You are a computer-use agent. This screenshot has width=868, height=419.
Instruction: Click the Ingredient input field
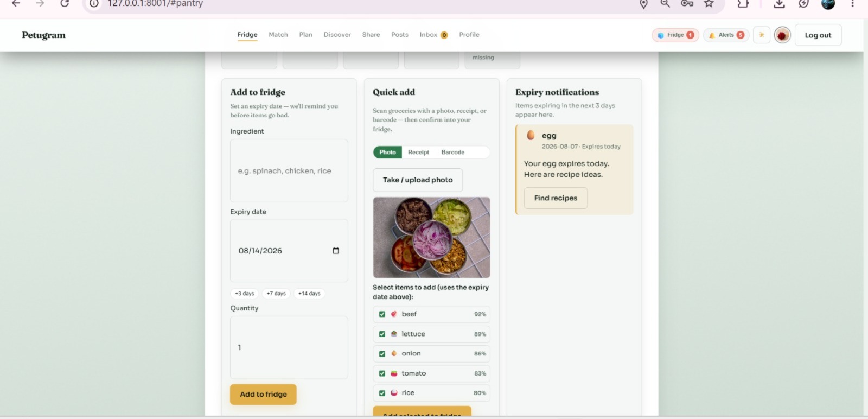pos(289,170)
